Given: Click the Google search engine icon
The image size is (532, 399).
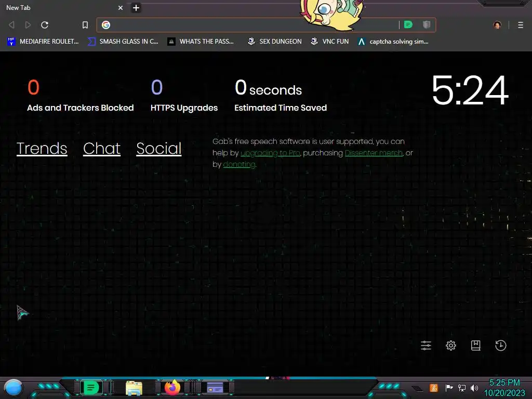Looking at the screenshot, I should (106, 25).
